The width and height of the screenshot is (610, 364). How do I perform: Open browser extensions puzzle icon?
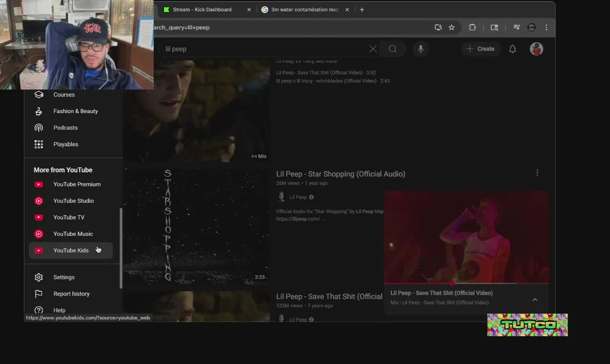coord(472,27)
